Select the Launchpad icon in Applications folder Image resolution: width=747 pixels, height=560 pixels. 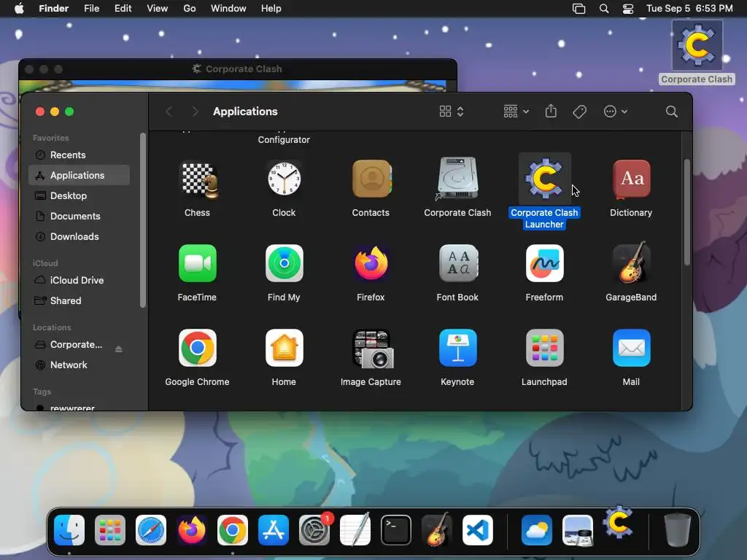tap(544, 348)
